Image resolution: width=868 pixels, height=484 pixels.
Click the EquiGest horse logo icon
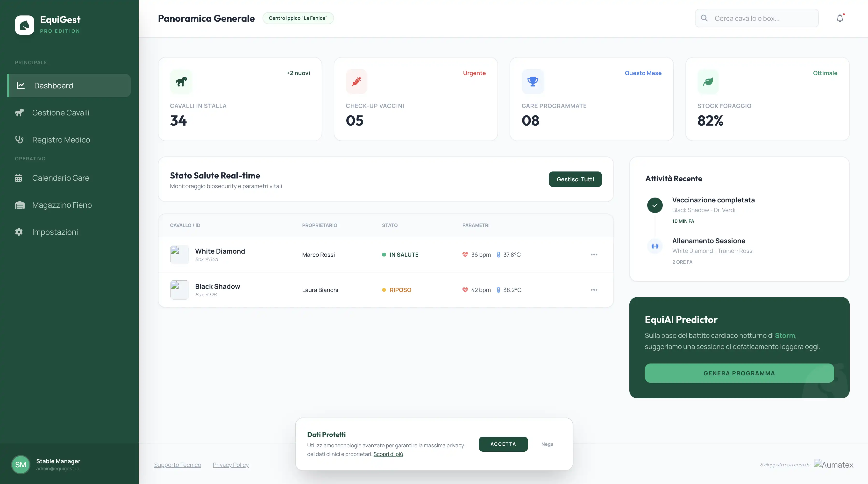click(25, 25)
